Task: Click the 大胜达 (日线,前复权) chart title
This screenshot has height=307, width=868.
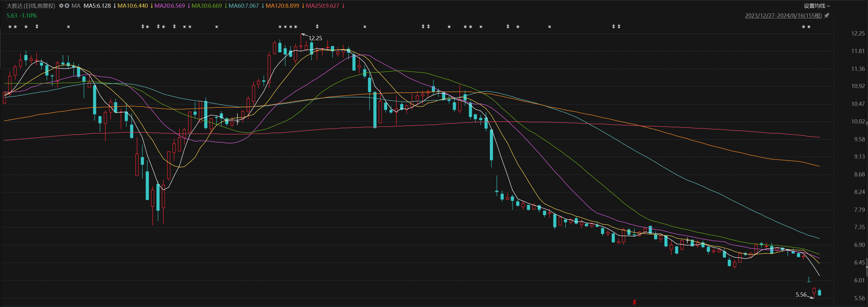Action: coord(31,6)
